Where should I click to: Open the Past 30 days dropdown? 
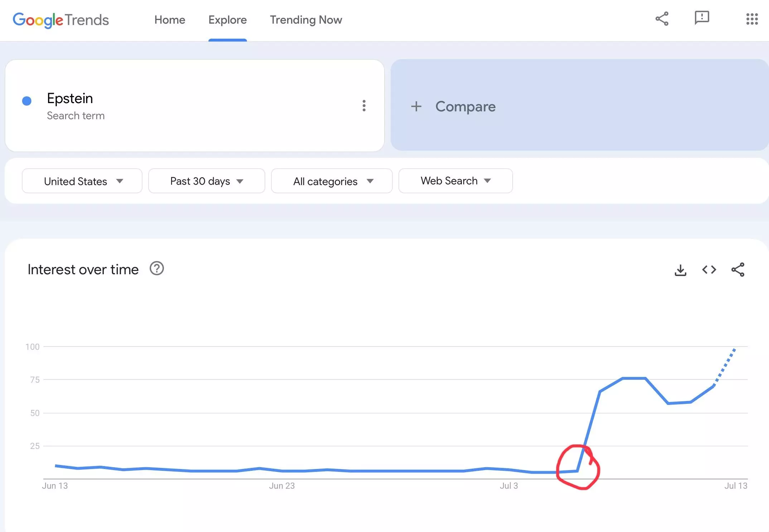tap(207, 181)
